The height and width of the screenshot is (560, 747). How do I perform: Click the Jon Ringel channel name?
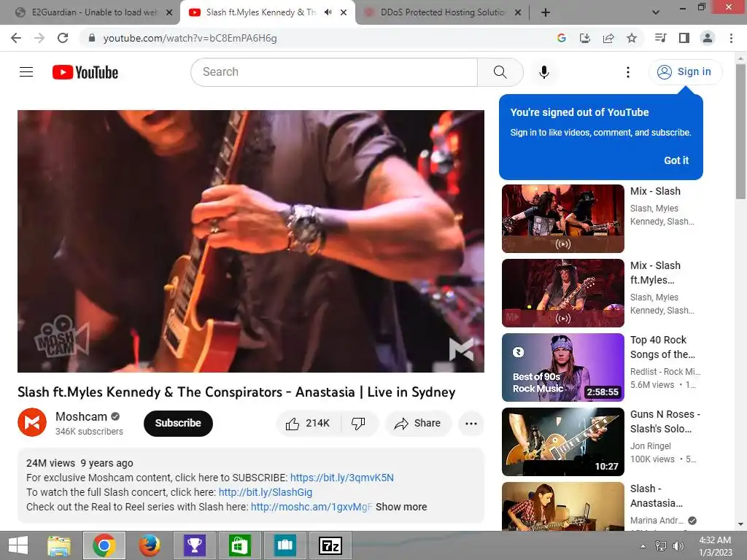[650, 446]
